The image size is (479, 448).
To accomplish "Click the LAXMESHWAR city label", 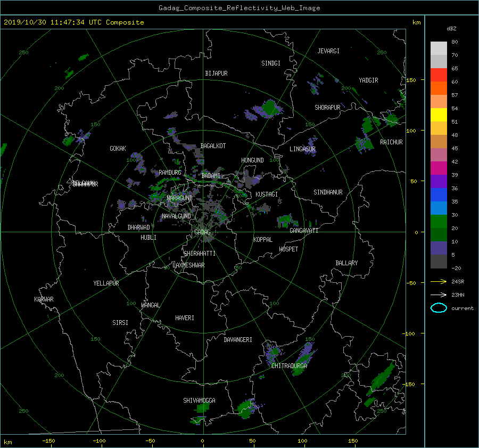I will tap(188, 265).
